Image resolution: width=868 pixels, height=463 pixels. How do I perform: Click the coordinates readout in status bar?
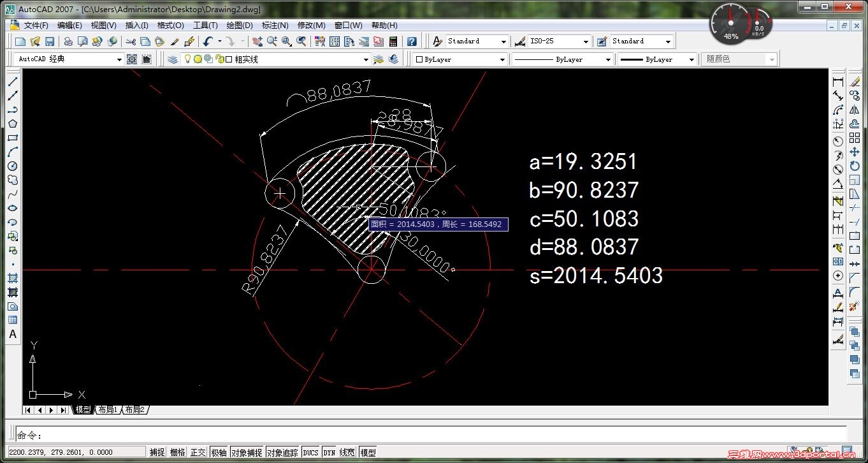tap(76, 453)
